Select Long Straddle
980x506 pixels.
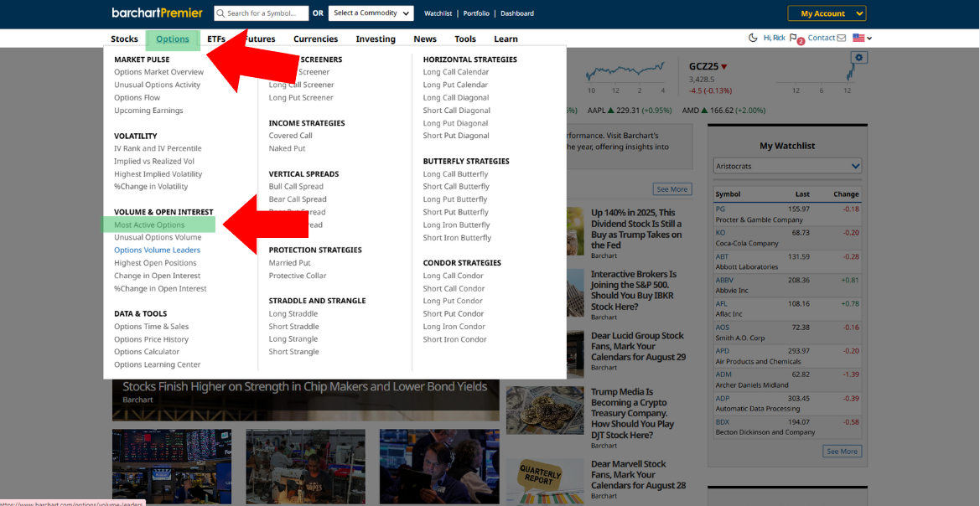(293, 313)
